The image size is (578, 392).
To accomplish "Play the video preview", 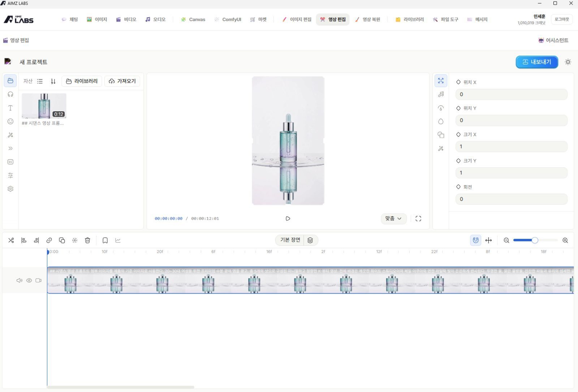I will (x=288, y=219).
